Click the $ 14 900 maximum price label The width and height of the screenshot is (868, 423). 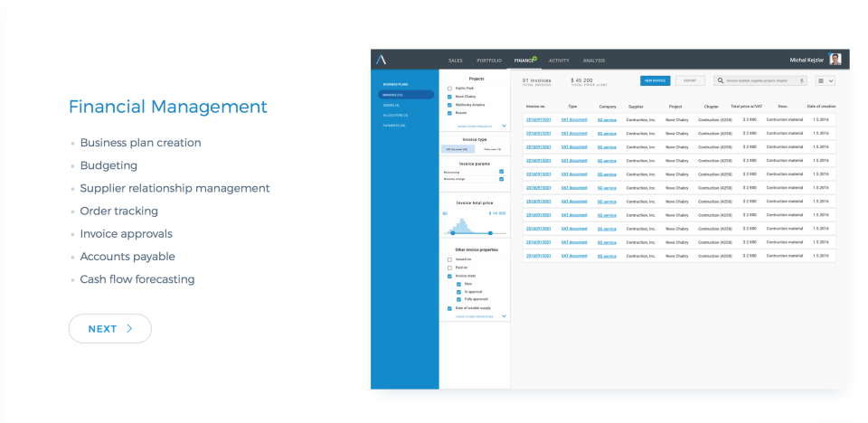click(x=497, y=213)
